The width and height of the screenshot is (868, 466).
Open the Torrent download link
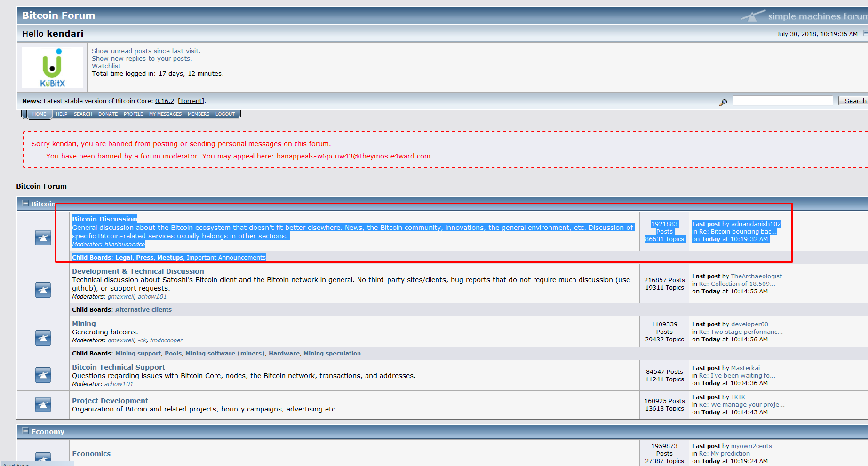191,101
